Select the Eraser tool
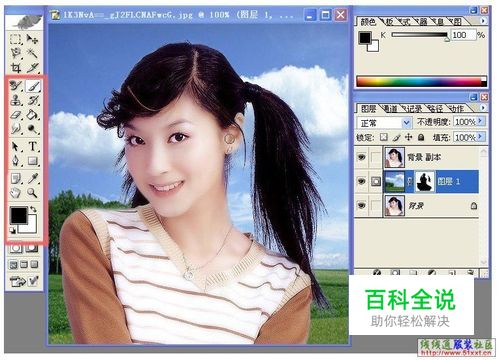 (16, 114)
